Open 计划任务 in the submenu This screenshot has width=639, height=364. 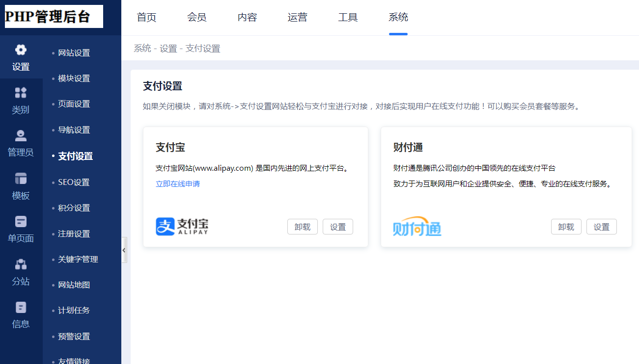74,311
